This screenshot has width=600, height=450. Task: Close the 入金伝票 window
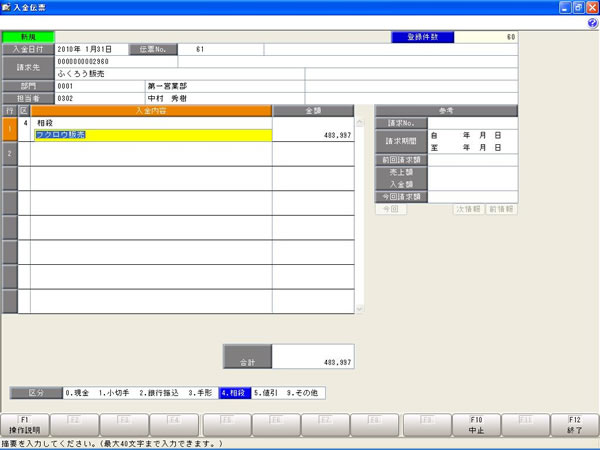point(592,7)
